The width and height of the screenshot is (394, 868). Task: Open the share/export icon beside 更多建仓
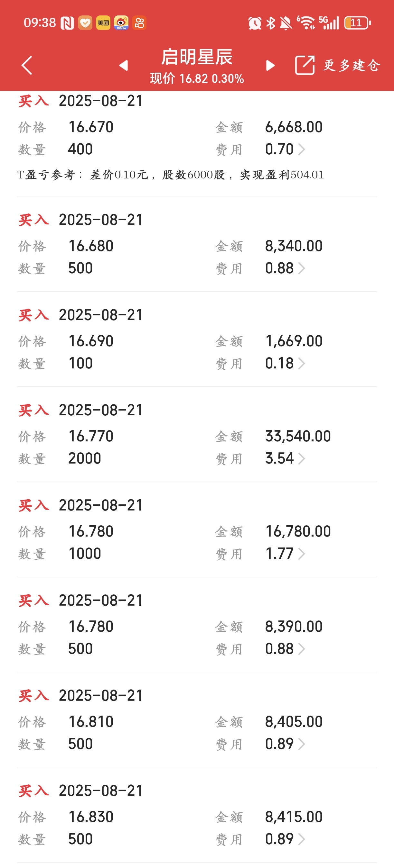click(305, 65)
